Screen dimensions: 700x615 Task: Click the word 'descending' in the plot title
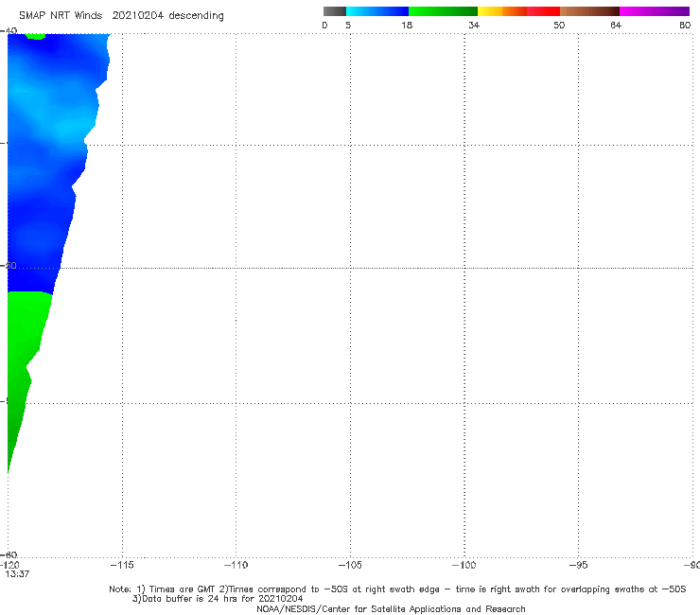coord(197,16)
